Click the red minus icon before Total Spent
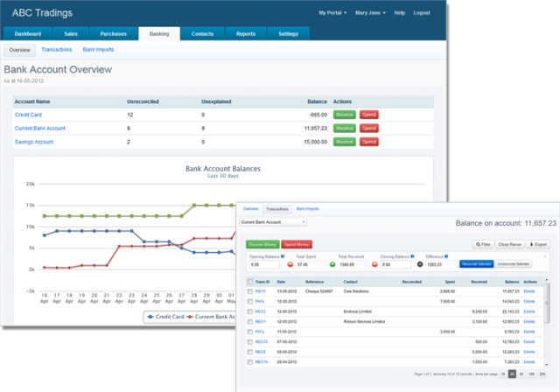This screenshot has height=392, width=560. coord(290,264)
